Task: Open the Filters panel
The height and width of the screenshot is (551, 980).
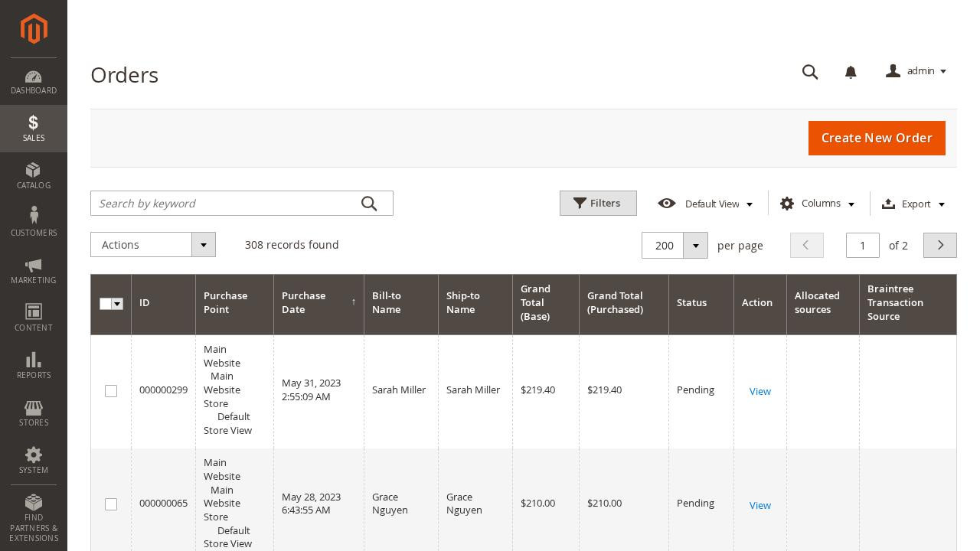Action: [x=598, y=204]
